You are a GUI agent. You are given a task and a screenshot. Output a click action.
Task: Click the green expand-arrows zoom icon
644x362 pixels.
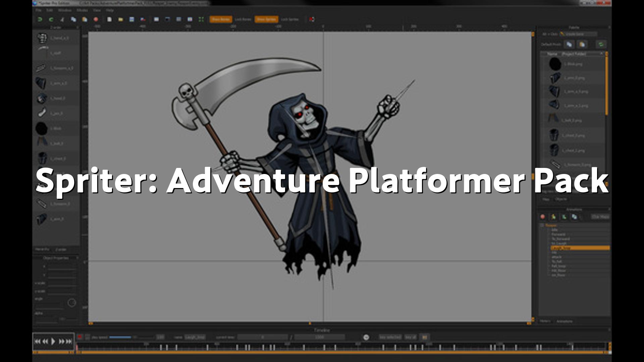tap(201, 19)
